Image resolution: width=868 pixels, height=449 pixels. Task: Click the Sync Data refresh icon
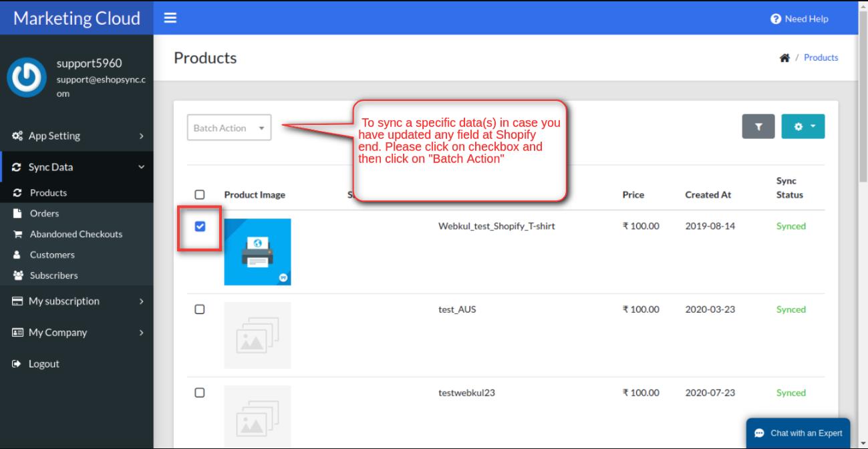(18, 167)
